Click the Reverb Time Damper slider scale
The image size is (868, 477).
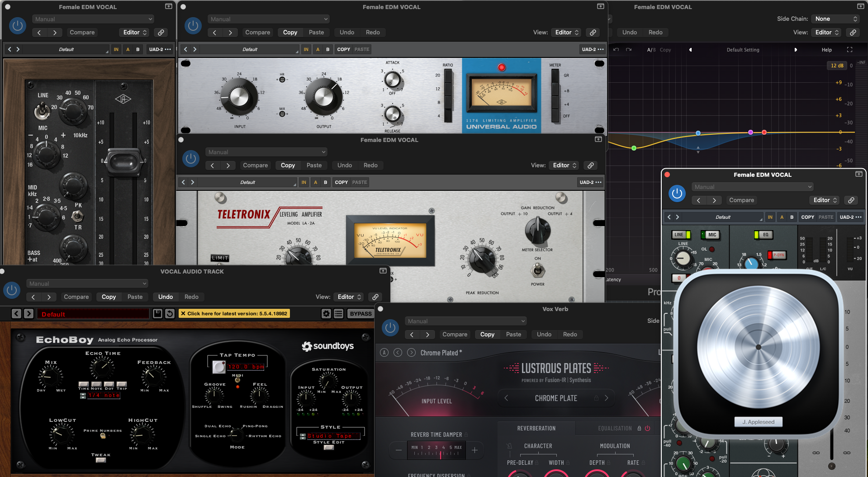[x=436, y=450]
